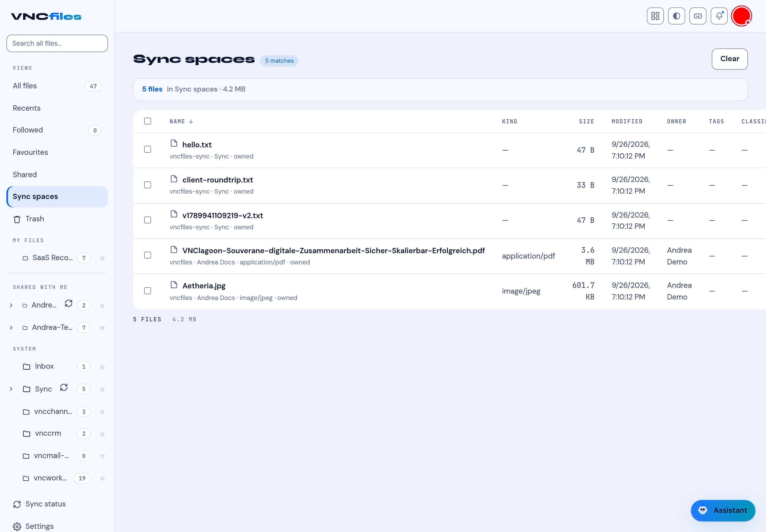Image resolution: width=766 pixels, height=532 pixels.
Task: Check the VNClagoon PDF row checkbox
Action: [147, 255]
